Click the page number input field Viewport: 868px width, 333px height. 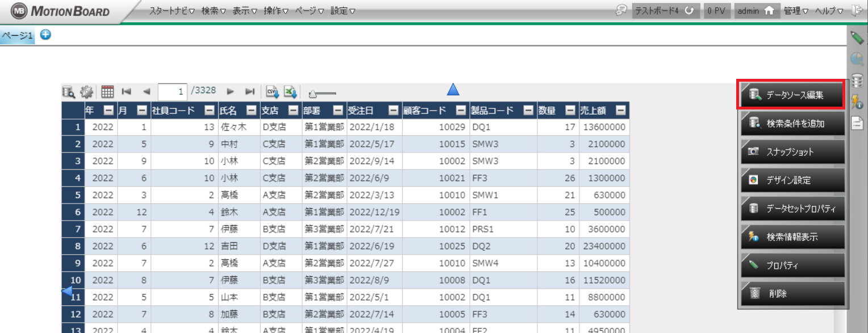(173, 91)
